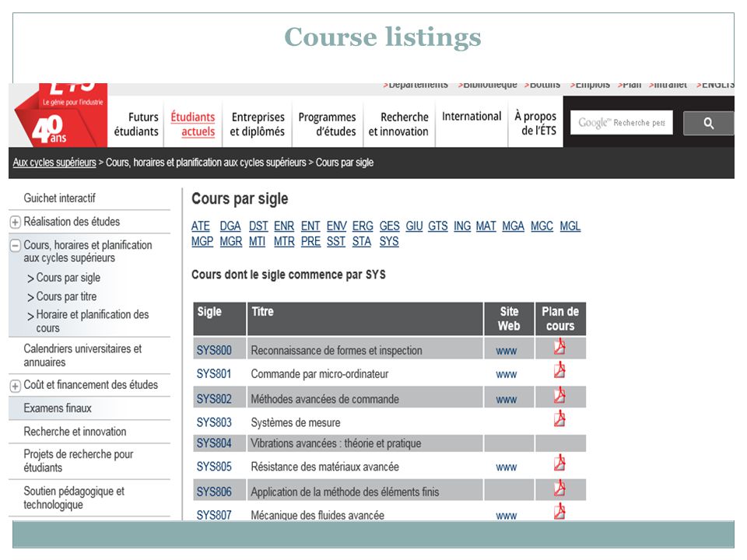
Task: Open Programmes d'études menu
Action: click(328, 124)
